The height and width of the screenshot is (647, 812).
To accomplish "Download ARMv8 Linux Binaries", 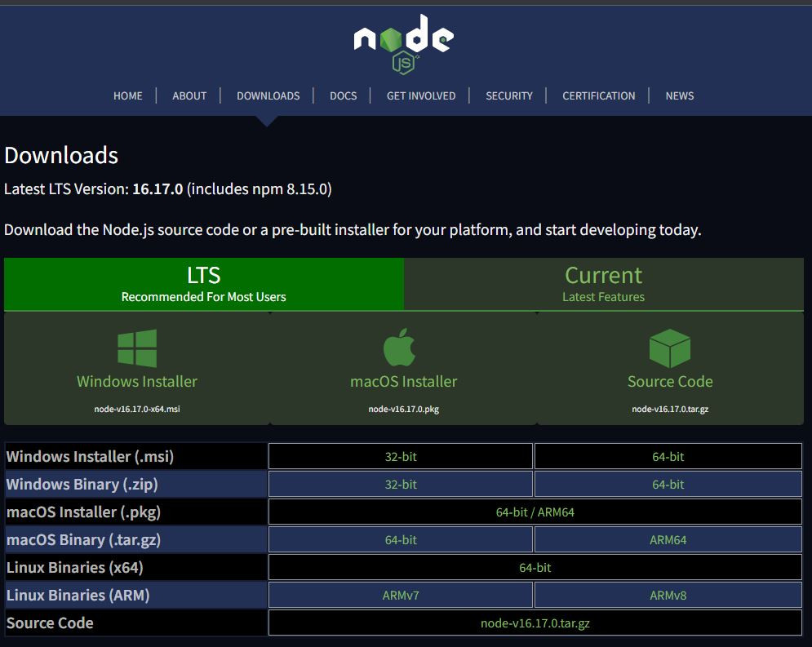I will tap(668, 596).
